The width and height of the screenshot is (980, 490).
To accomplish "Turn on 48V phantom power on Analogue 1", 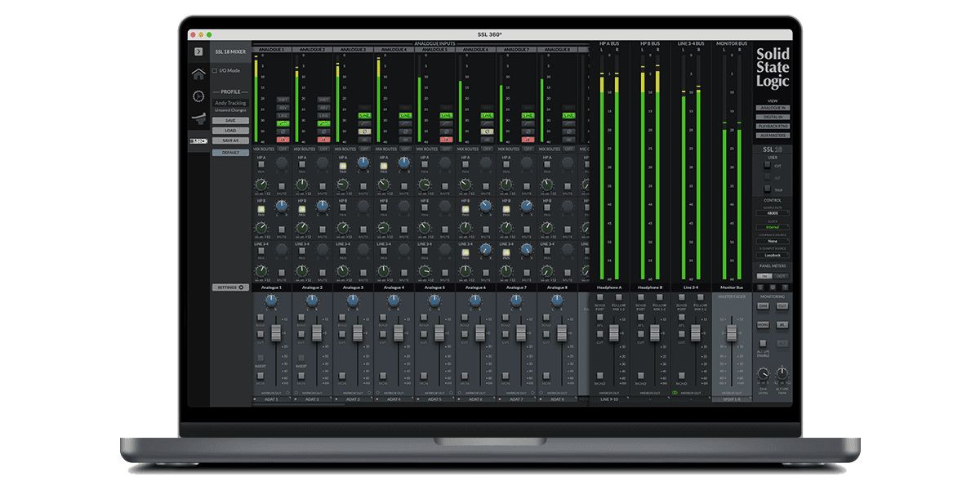I will point(283,108).
